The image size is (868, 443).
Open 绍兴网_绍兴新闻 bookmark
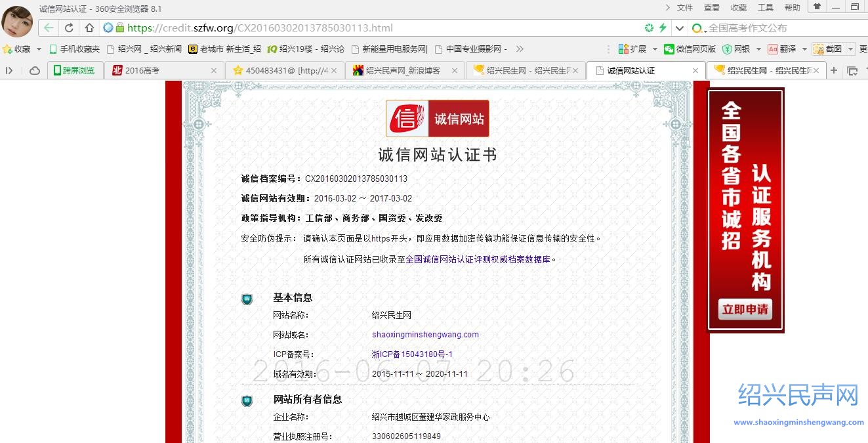(144, 49)
